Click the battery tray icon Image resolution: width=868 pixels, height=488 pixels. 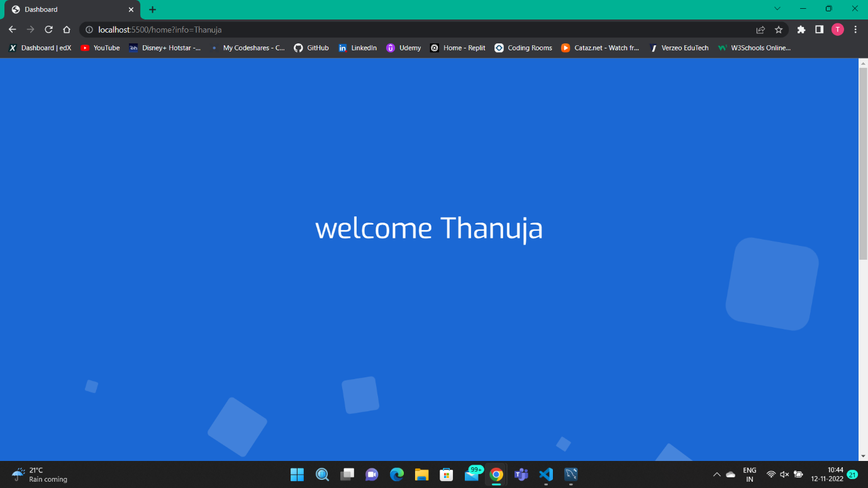click(x=798, y=474)
